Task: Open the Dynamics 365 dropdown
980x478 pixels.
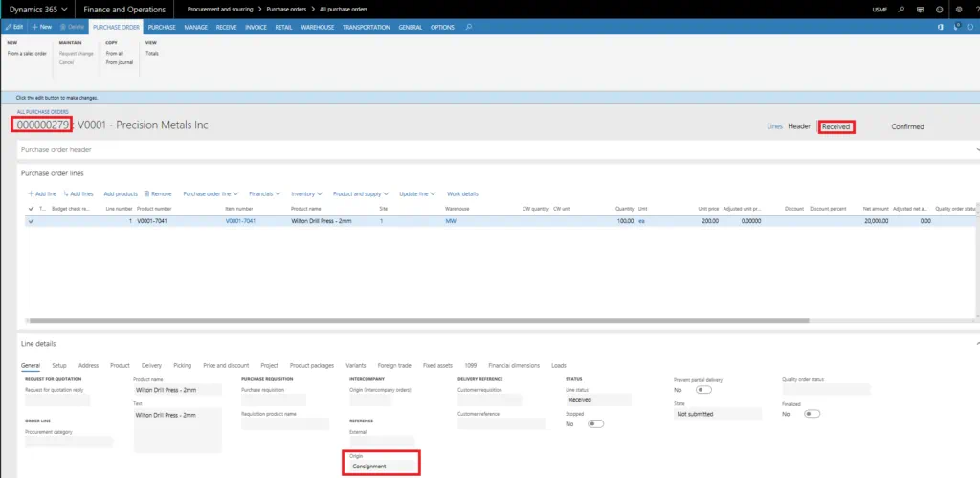Action: click(x=37, y=10)
